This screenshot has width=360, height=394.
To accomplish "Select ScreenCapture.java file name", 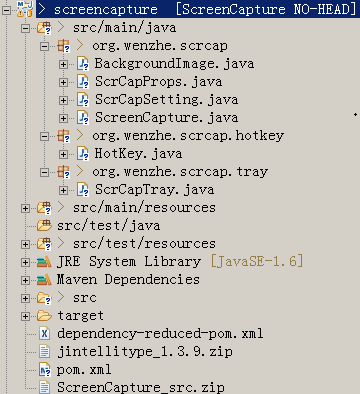I will tap(167, 118).
